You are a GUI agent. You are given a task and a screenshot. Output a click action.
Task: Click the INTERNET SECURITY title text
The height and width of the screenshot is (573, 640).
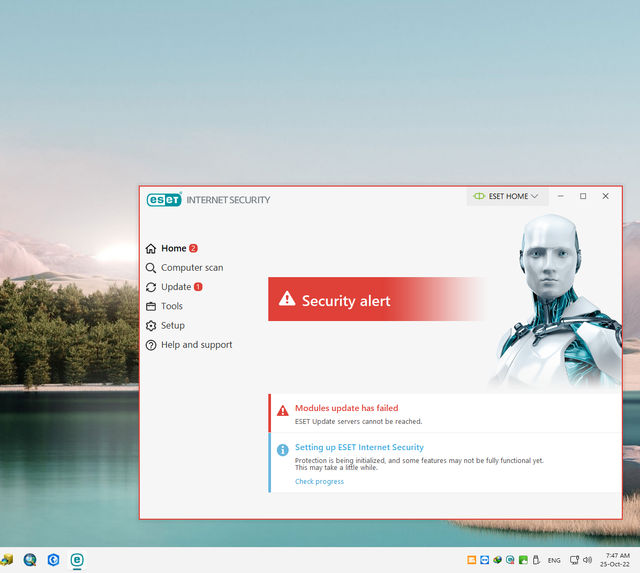coord(228,200)
